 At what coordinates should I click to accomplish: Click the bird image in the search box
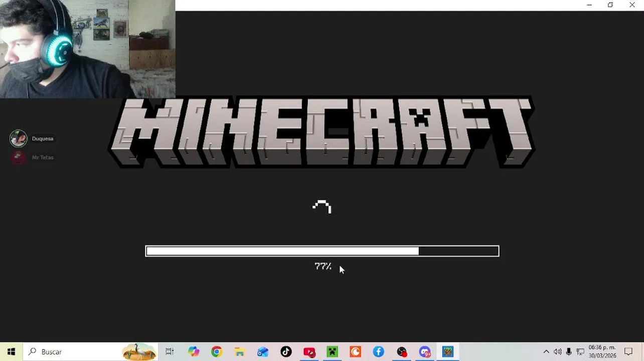coord(139,351)
